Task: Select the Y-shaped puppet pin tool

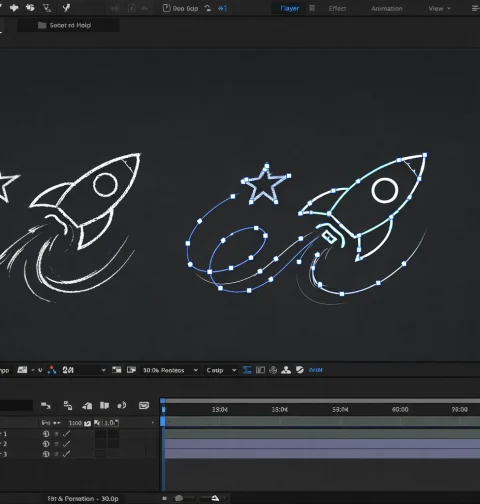Action: tap(66, 8)
